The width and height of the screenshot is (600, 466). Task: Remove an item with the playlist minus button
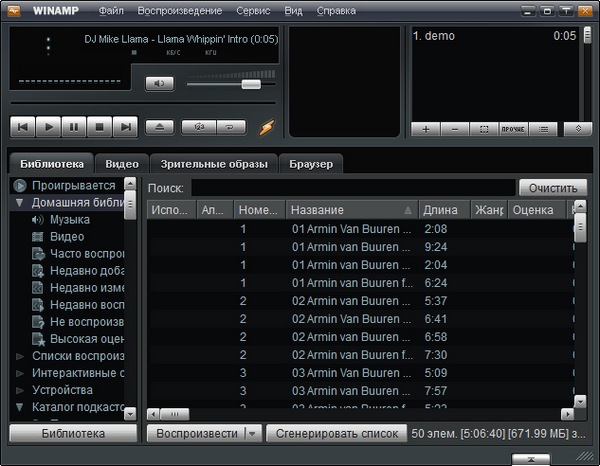[454, 129]
